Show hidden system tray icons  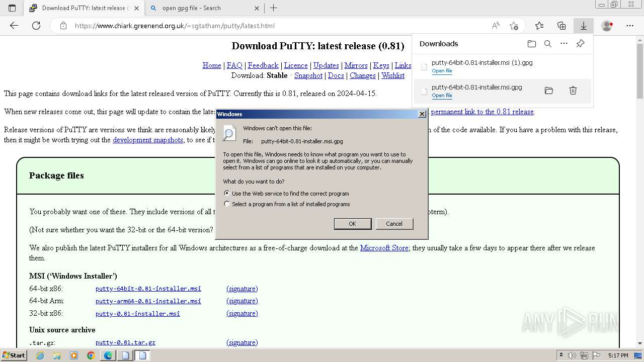click(x=561, y=355)
